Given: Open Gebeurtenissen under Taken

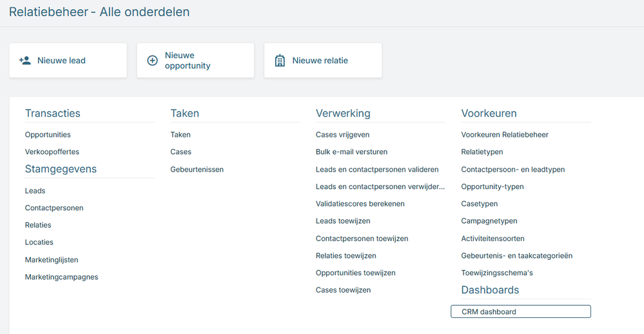Looking at the screenshot, I should (x=197, y=170).
